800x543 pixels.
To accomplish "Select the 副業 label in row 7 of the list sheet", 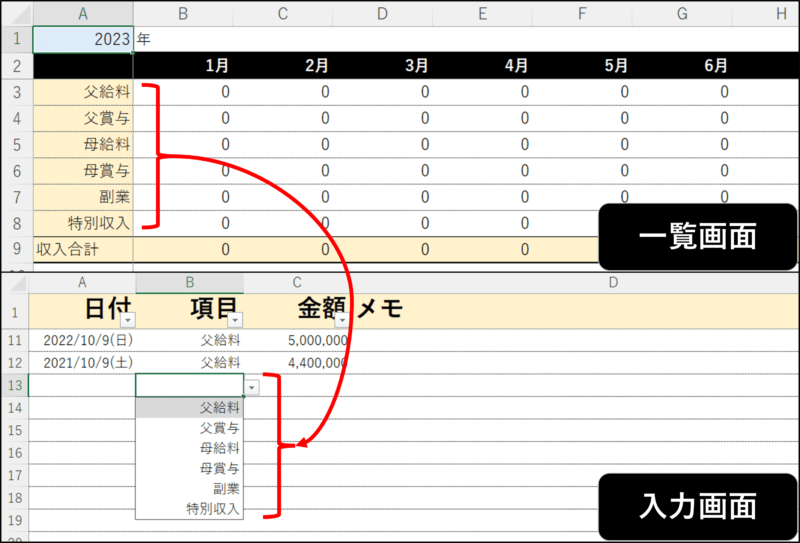I will (83, 197).
